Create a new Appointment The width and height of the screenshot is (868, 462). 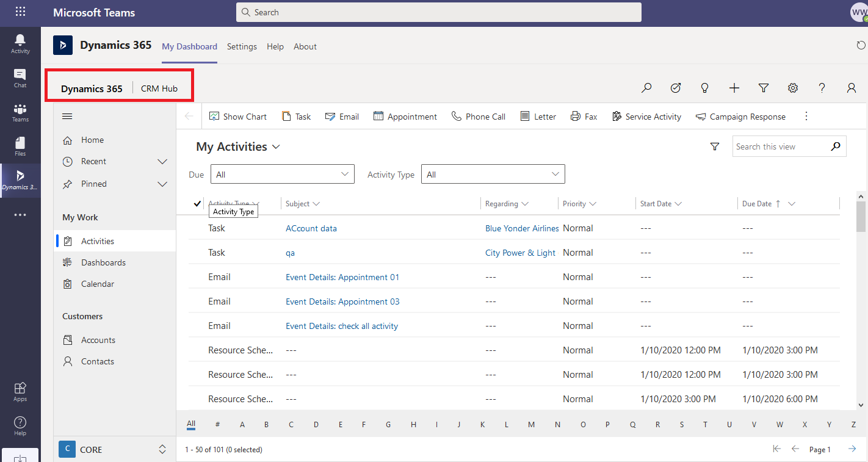pyautogui.click(x=405, y=117)
